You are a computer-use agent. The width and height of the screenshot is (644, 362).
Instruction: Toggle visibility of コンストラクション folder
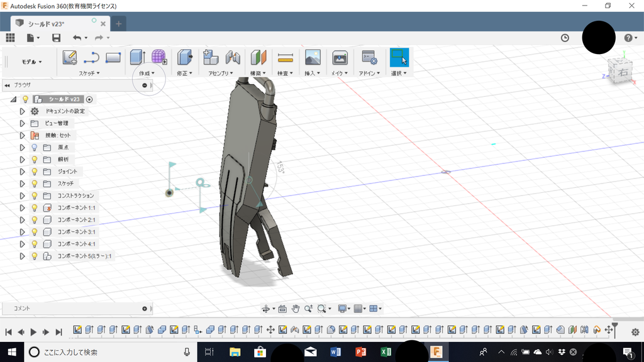pyautogui.click(x=35, y=196)
